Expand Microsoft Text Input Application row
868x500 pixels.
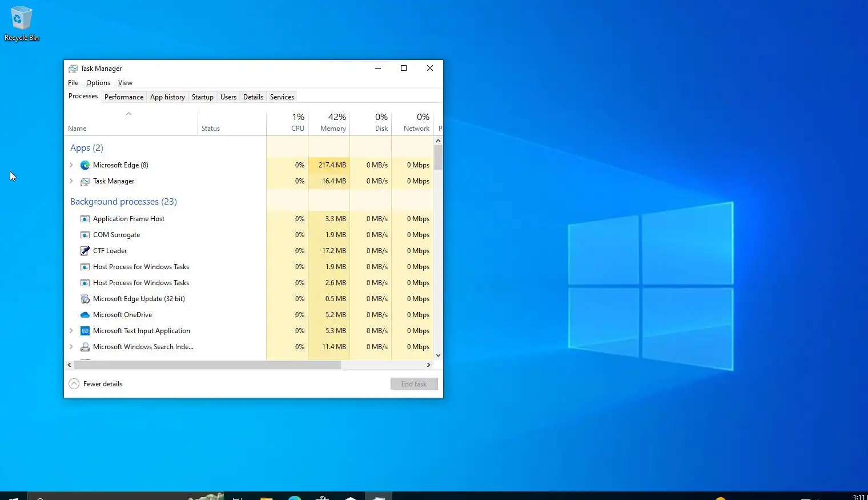point(71,331)
